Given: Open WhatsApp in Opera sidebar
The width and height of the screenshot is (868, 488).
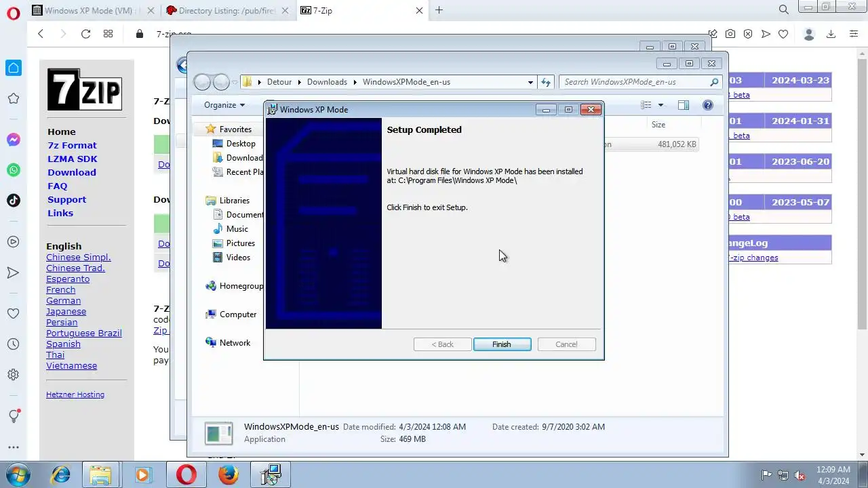Looking at the screenshot, I should click(x=13, y=169).
